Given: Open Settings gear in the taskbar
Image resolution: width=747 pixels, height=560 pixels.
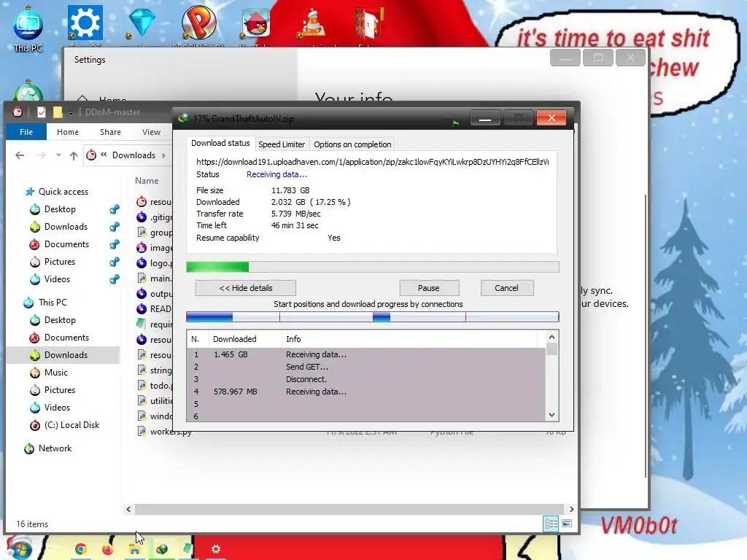Looking at the screenshot, I should [215, 549].
